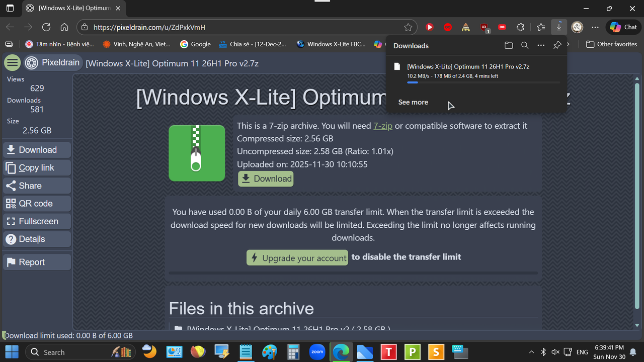
Task: Open the Pixeldrain hamburger menu
Action: click(12, 62)
